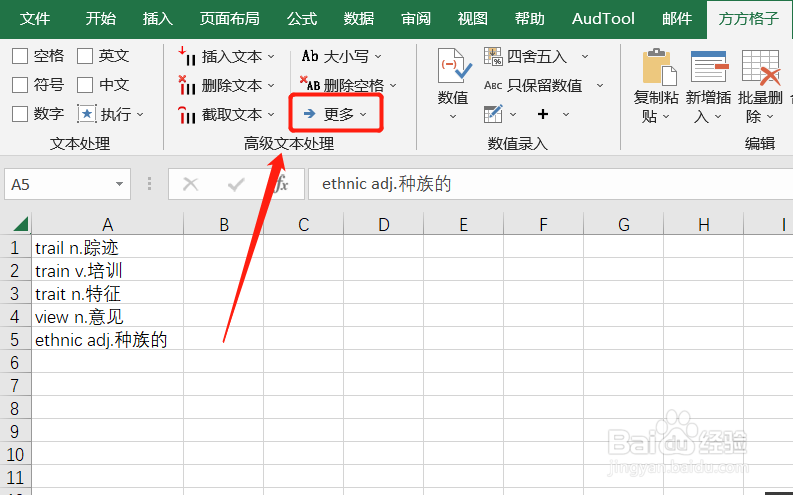Expand the 只保留数值 dropdown arrow
Image resolution: width=793 pixels, height=495 pixels.
pyautogui.click(x=600, y=85)
